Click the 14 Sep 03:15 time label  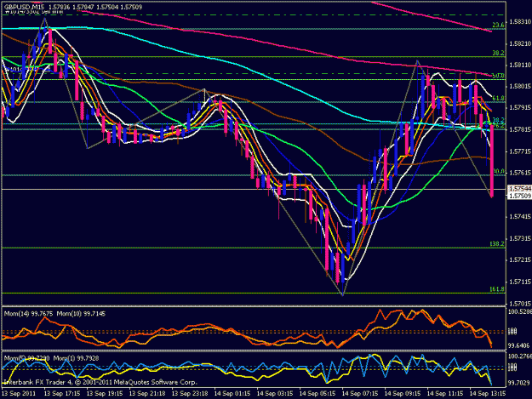click(x=275, y=394)
